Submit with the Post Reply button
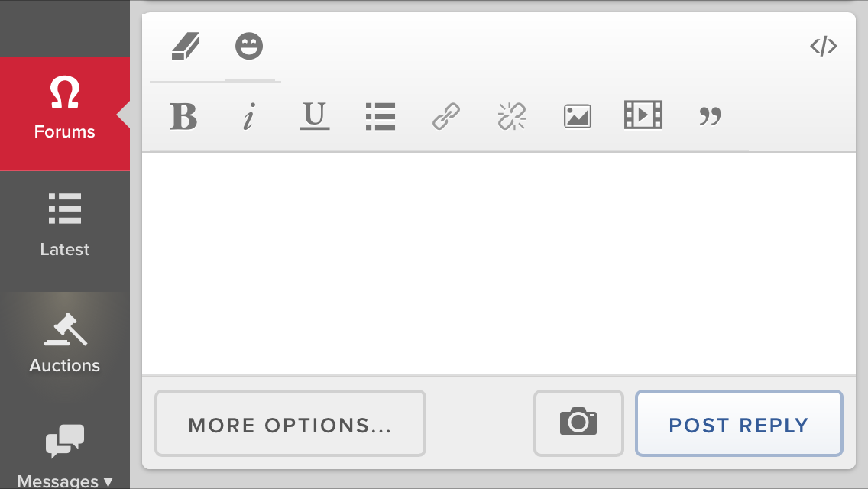868x489 pixels. (x=738, y=424)
